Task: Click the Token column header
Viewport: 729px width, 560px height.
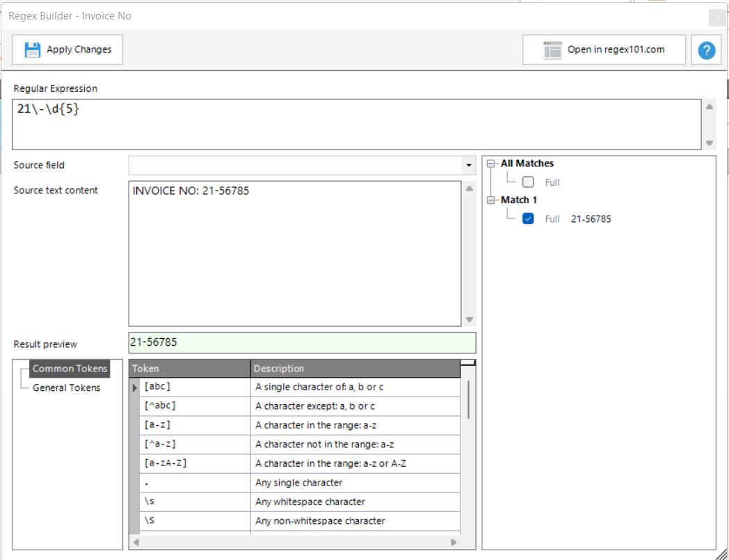Action: tap(190, 368)
